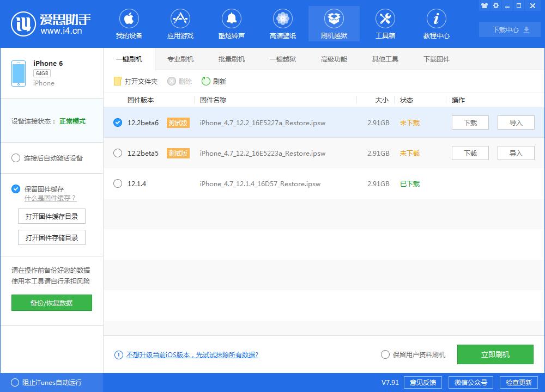Switch to the 专业刷机 tab
This screenshot has height=392, width=545.
179,59
